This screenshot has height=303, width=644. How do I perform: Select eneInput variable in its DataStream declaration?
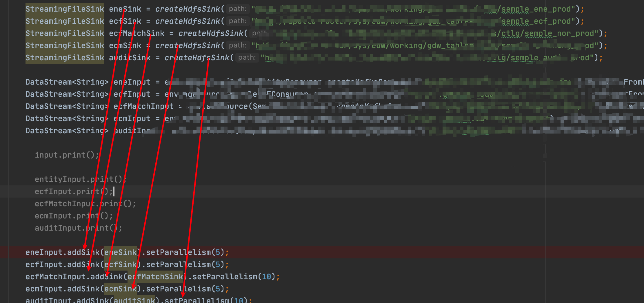[x=132, y=82]
